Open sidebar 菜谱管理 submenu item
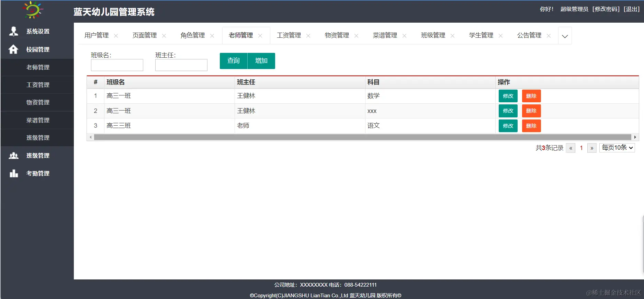Screen dimensions: 644x299 37,120
